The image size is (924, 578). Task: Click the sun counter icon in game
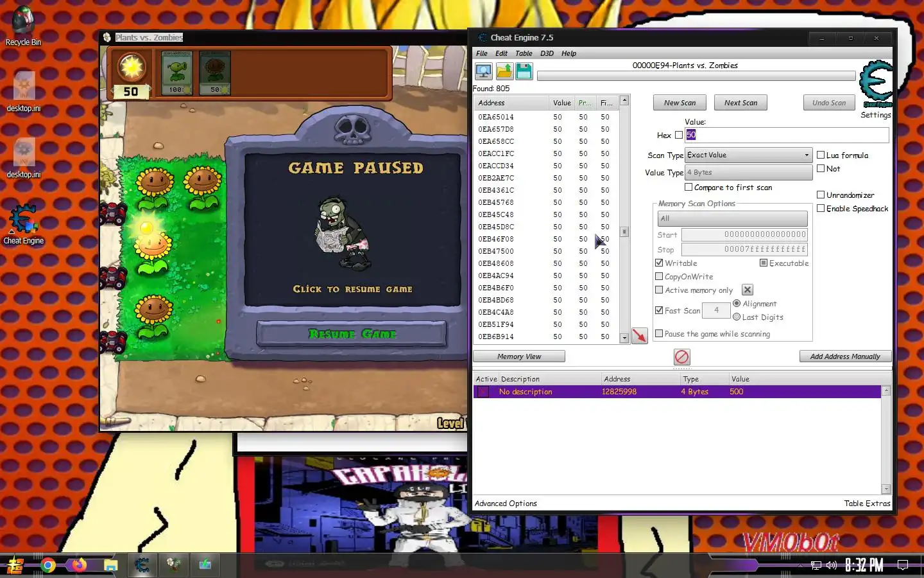click(x=131, y=67)
